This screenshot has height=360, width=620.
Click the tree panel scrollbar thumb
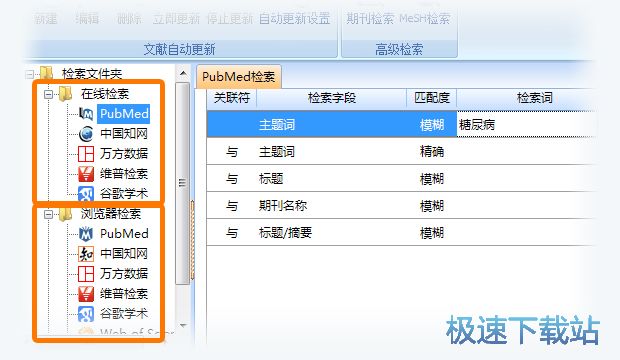(x=182, y=183)
